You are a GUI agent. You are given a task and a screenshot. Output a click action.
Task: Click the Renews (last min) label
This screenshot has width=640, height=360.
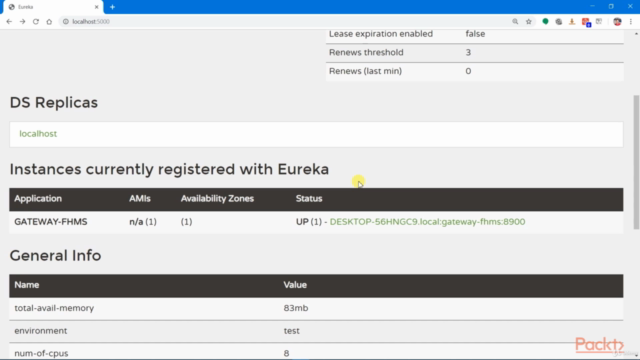point(365,71)
